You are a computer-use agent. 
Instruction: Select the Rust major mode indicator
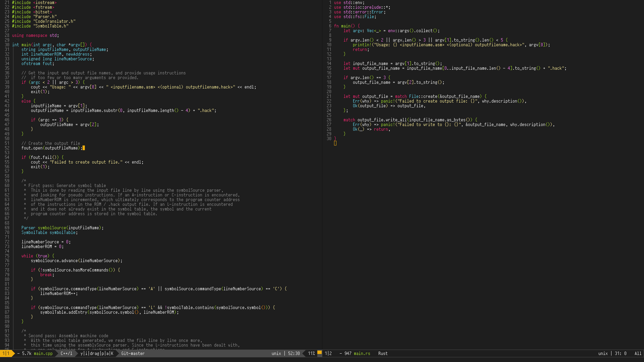click(x=383, y=353)
